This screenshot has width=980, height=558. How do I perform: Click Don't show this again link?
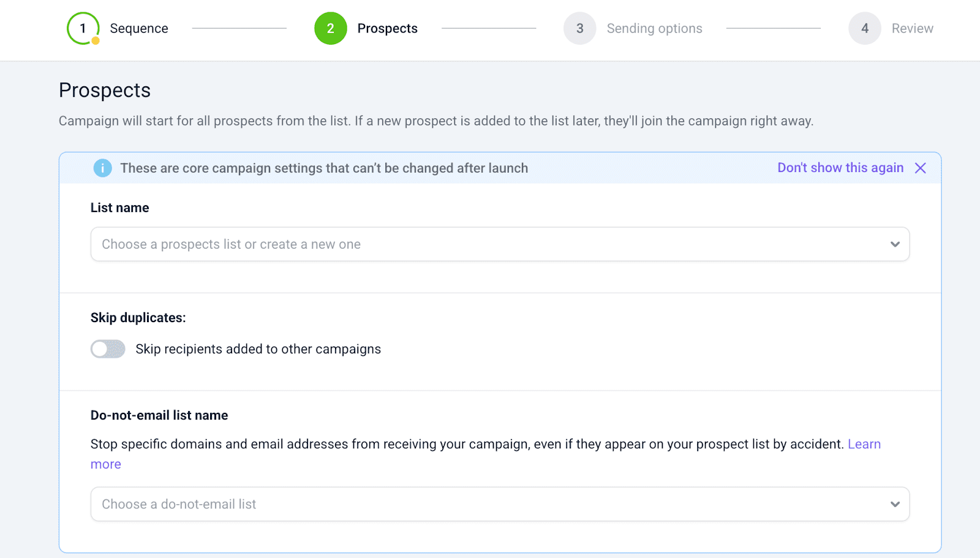[x=840, y=168]
